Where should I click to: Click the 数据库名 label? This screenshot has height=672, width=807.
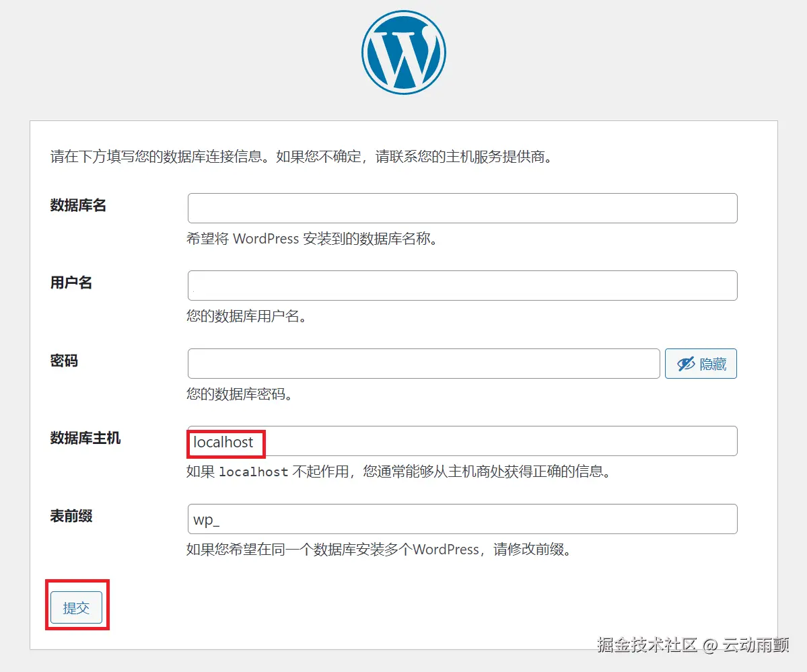(78, 205)
